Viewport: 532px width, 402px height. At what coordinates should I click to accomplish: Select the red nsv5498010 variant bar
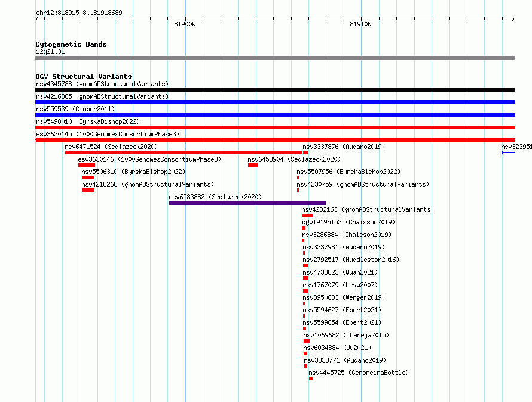(275, 127)
